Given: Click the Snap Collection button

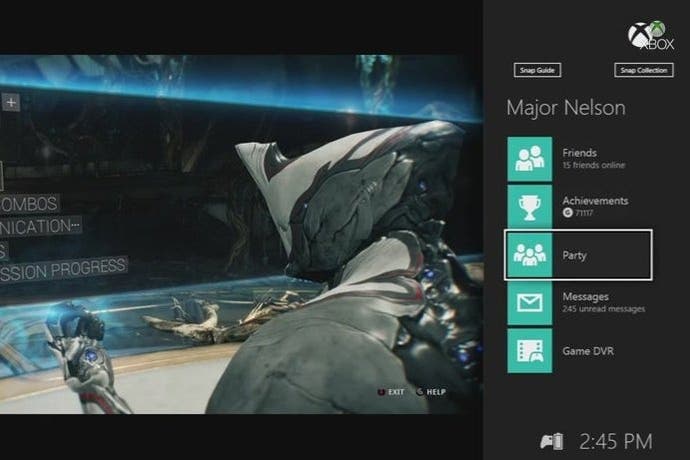Looking at the screenshot, I should [643, 70].
